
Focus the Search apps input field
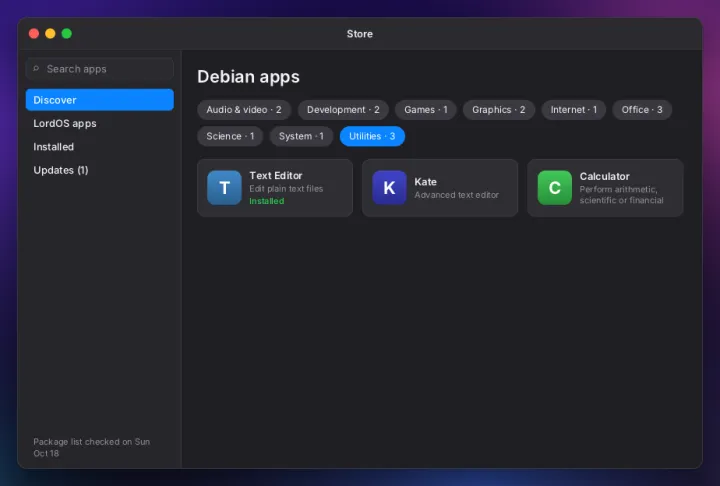coord(100,69)
